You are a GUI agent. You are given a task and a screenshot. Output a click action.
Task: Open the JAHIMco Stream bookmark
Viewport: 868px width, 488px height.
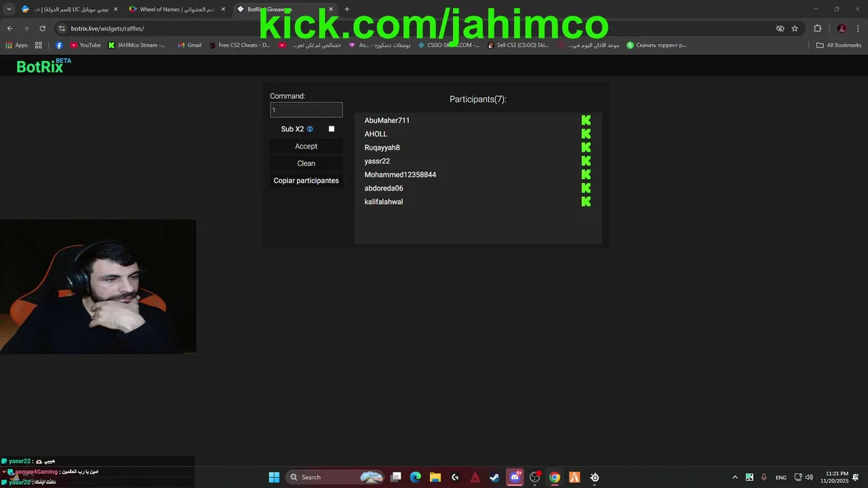point(137,45)
